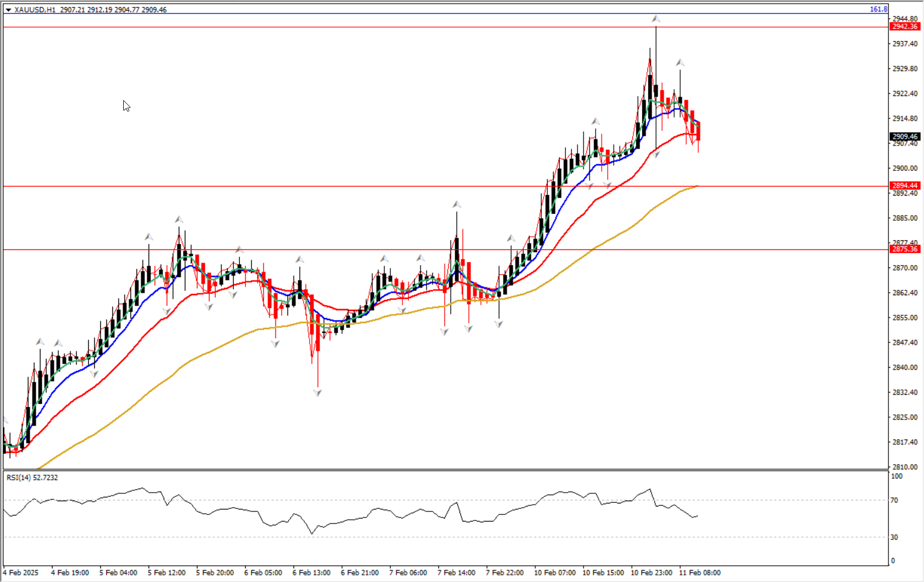Click the 2909.46 close value in the chart header
This screenshot has height=582, width=924.
click(154, 10)
